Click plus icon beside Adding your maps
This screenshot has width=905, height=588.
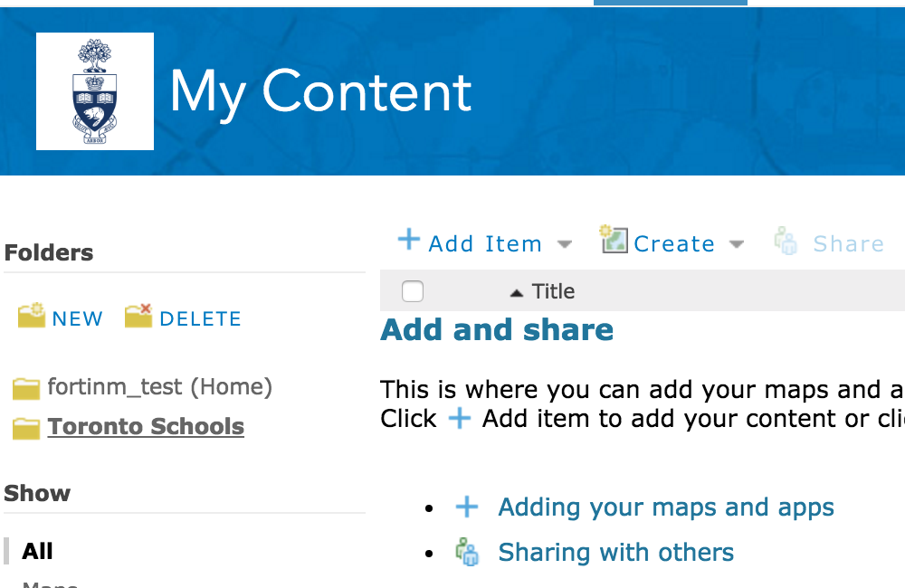(467, 507)
